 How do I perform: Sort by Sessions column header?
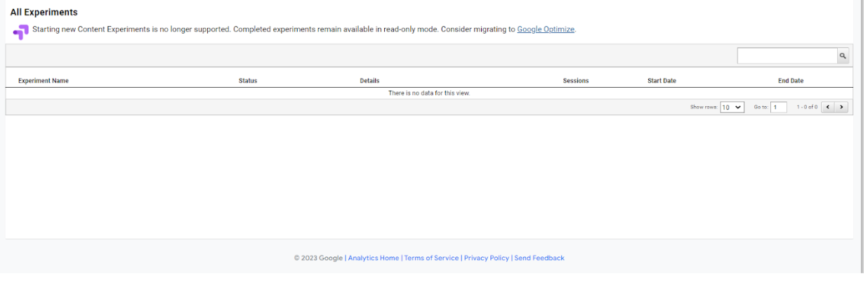576,81
